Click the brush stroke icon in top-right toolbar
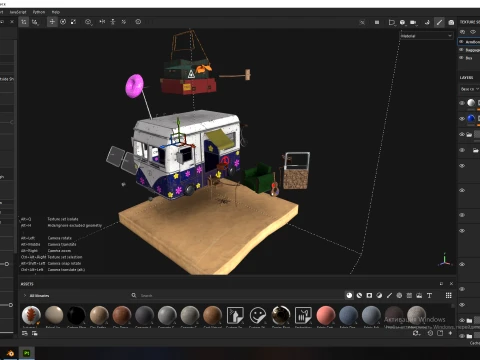 (x=439, y=22)
